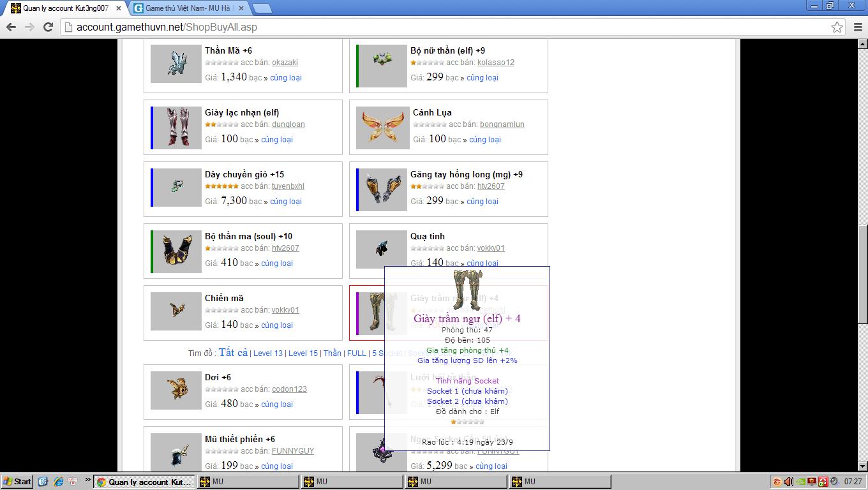The width and height of the screenshot is (868, 490).
Task: Launch Internet Explorer from Quick Launch
Action: 58,482
